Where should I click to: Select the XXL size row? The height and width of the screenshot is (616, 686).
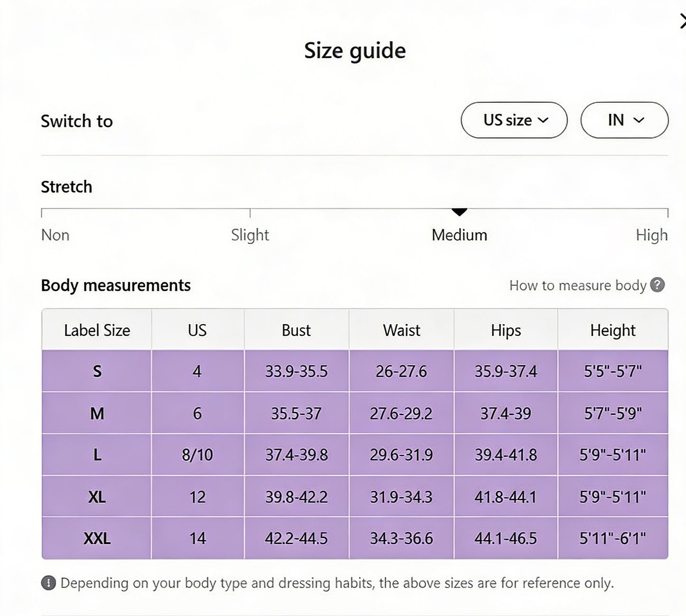[96, 538]
